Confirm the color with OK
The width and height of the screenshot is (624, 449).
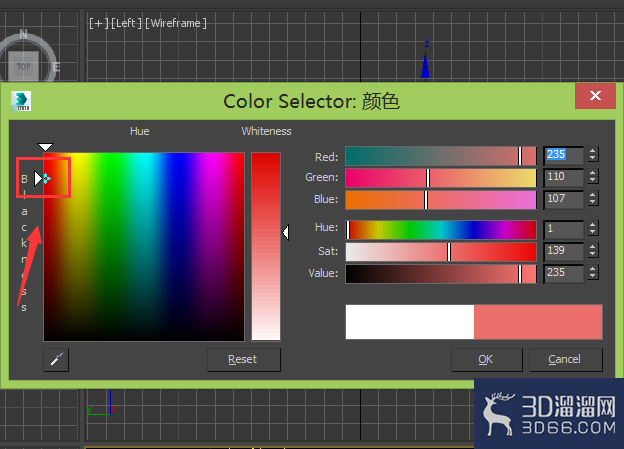486,360
